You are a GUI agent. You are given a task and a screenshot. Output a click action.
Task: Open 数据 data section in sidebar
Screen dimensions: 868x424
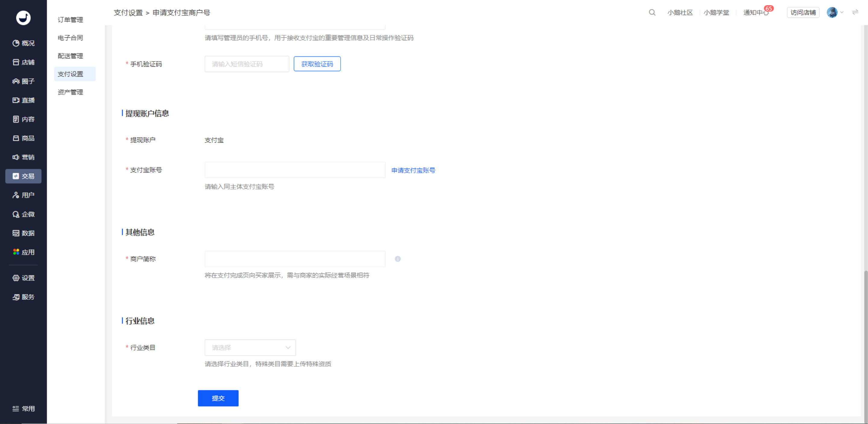(23, 233)
